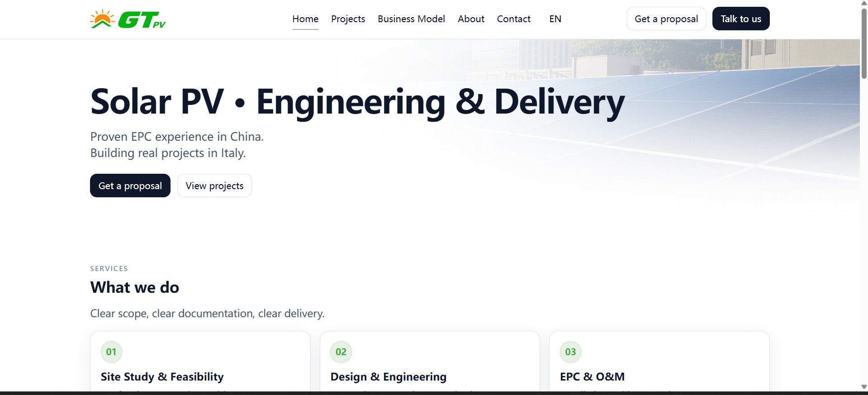
Task: Click 'Proven EPC experience in China.' text
Action: click(177, 137)
